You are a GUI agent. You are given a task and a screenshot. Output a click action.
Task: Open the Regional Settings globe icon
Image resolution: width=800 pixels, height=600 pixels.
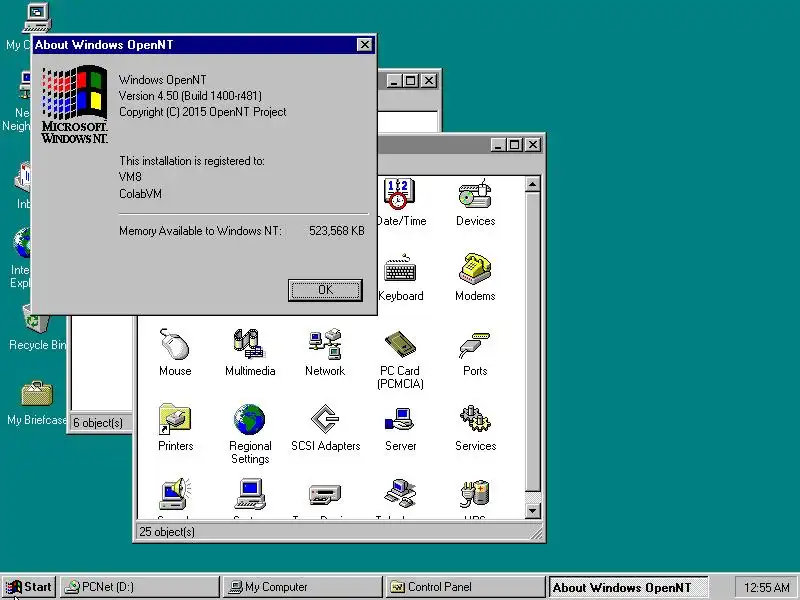point(249,419)
